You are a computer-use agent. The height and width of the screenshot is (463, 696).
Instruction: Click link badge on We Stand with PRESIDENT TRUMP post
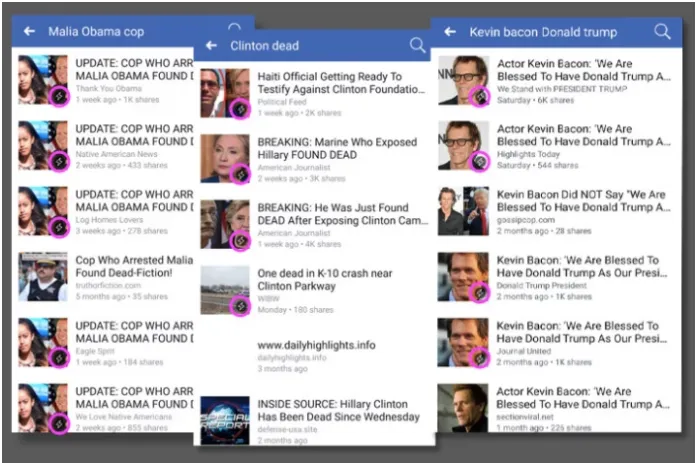pyautogui.click(x=480, y=96)
